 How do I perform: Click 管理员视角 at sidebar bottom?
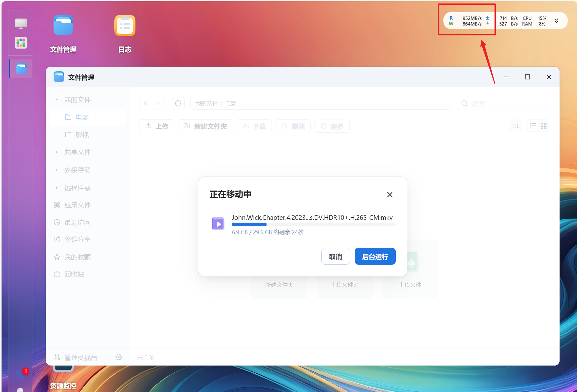76,357
